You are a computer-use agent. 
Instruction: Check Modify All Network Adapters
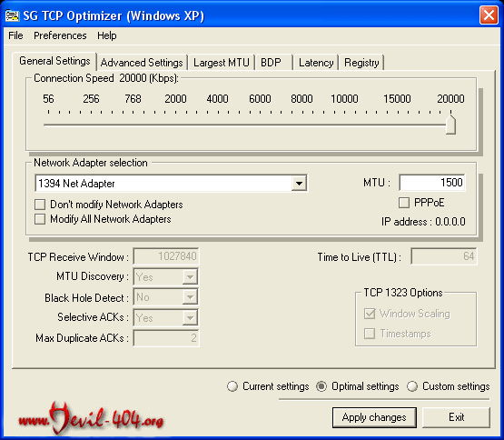click(x=40, y=219)
